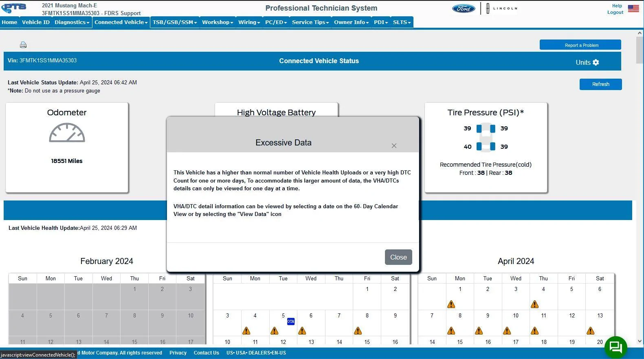Open the Help link

pos(617,6)
